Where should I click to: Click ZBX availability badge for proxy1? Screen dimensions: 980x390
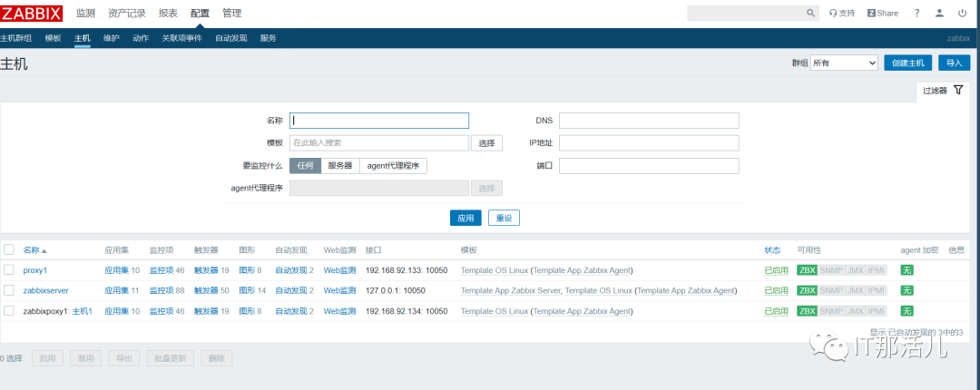808,270
